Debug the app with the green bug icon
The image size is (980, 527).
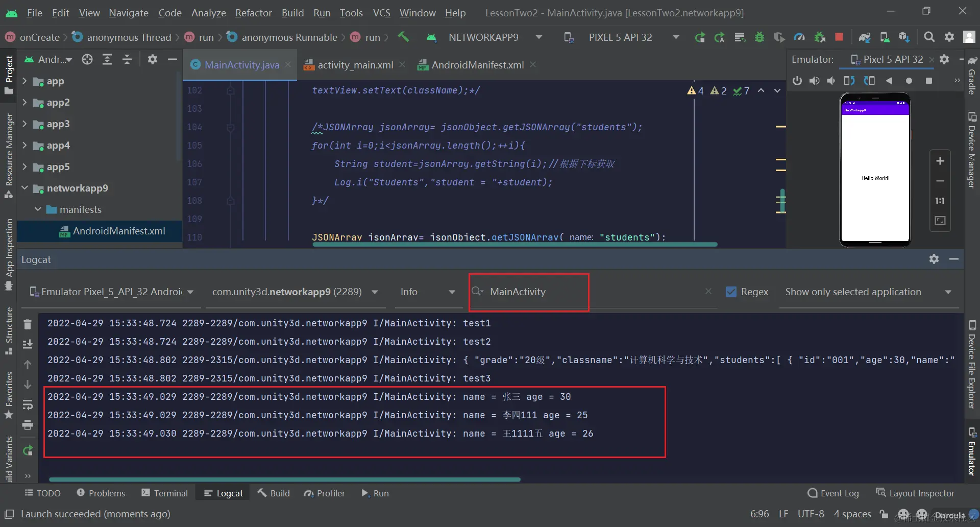759,37
